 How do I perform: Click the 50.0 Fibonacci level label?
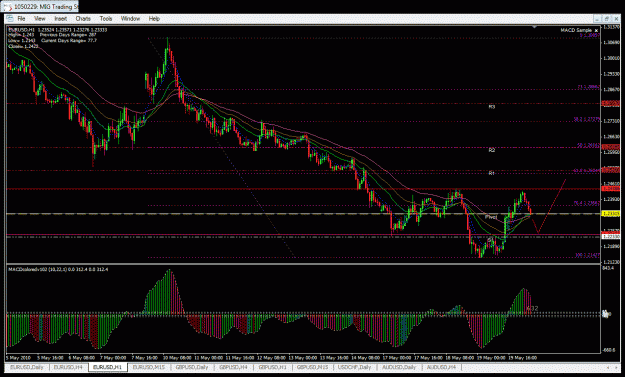click(589, 145)
